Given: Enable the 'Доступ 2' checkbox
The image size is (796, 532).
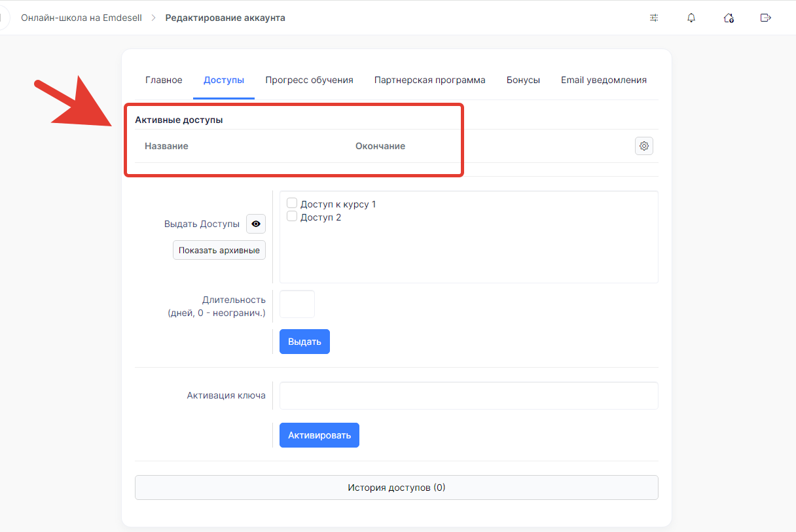Looking at the screenshot, I should 293,217.
